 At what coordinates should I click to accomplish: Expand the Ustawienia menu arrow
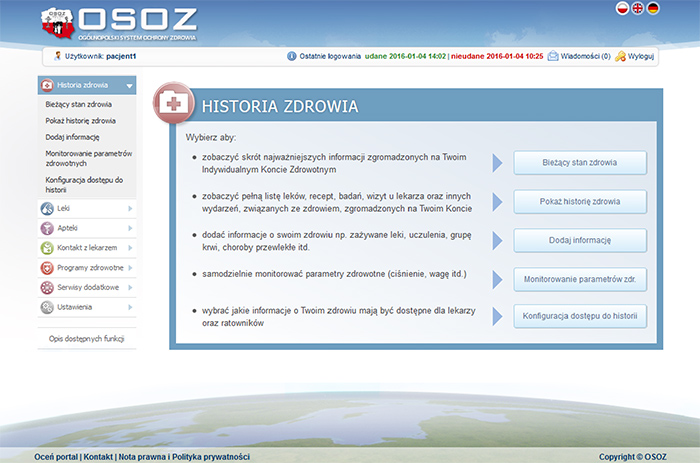(x=129, y=308)
